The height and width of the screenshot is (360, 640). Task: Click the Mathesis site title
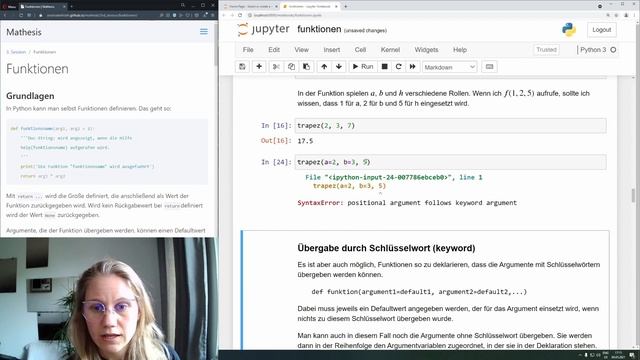[24, 32]
